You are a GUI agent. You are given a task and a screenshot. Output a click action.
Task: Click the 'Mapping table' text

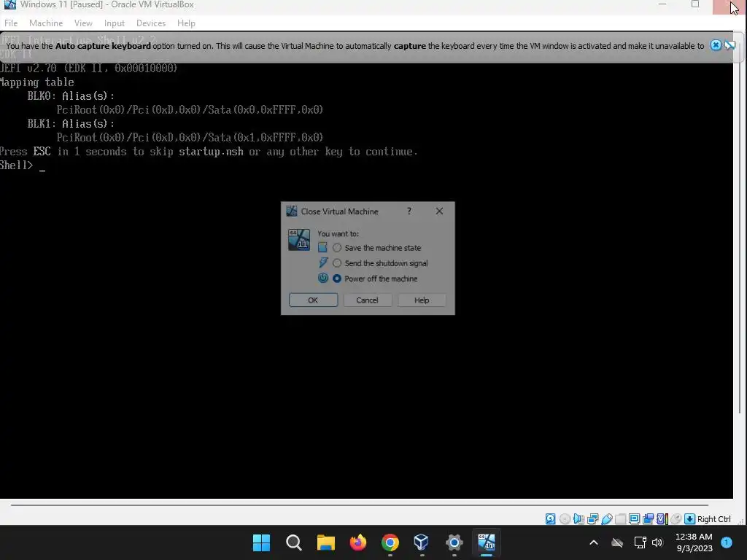36,82
